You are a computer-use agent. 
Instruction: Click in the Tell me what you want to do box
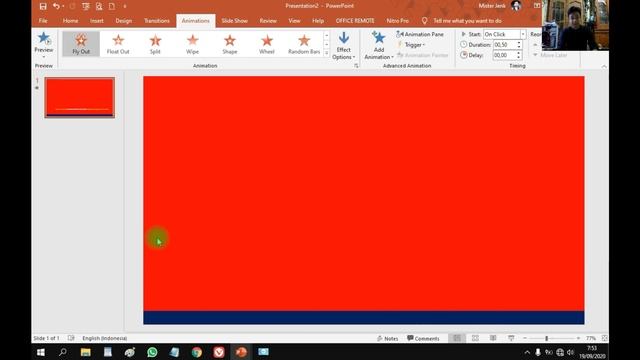[467, 20]
